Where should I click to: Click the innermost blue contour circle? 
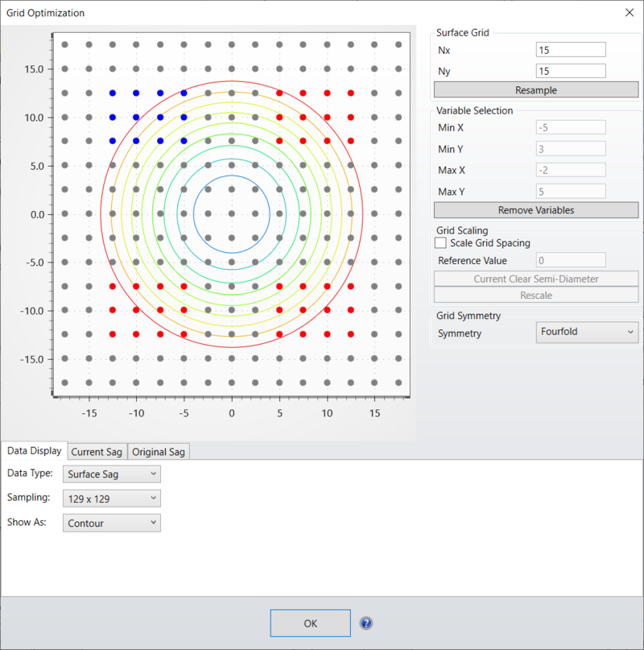[x=232, y=176]
